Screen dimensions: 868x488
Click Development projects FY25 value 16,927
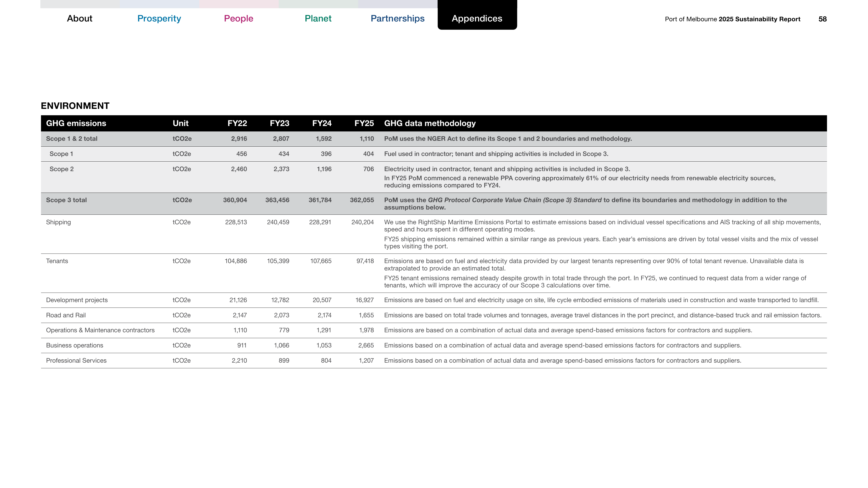(365, 300)
